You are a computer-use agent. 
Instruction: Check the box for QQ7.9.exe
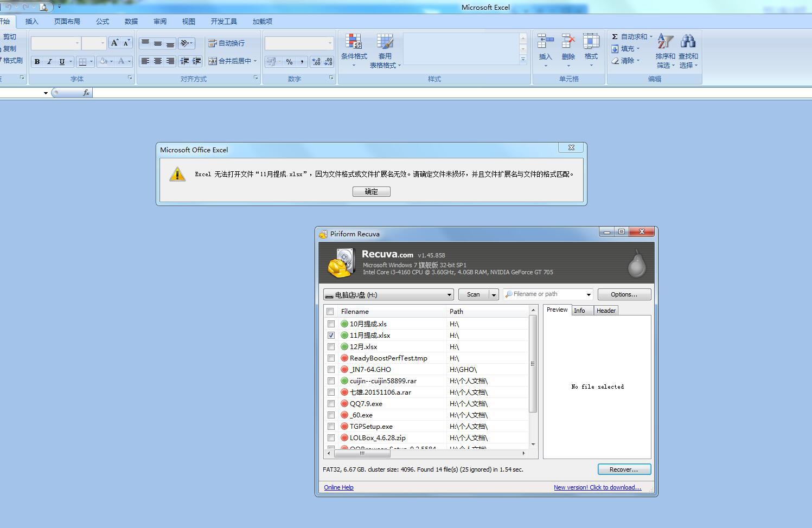pos(331,404)
